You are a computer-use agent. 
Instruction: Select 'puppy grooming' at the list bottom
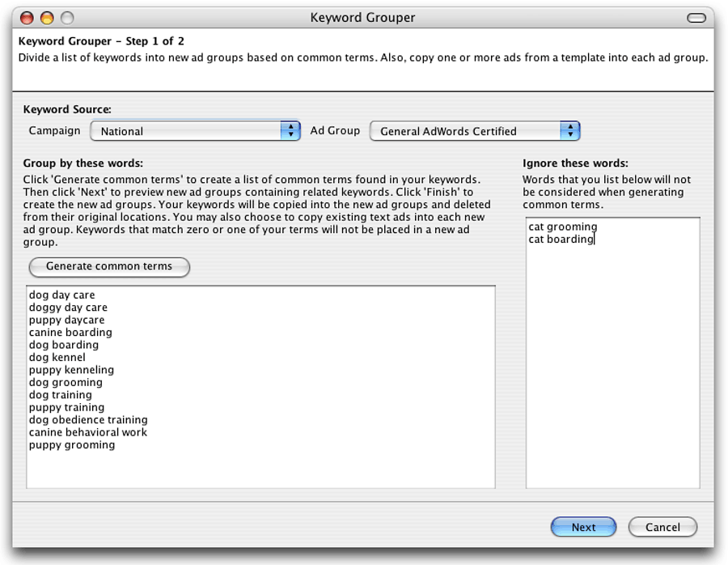tap(72, 445)
